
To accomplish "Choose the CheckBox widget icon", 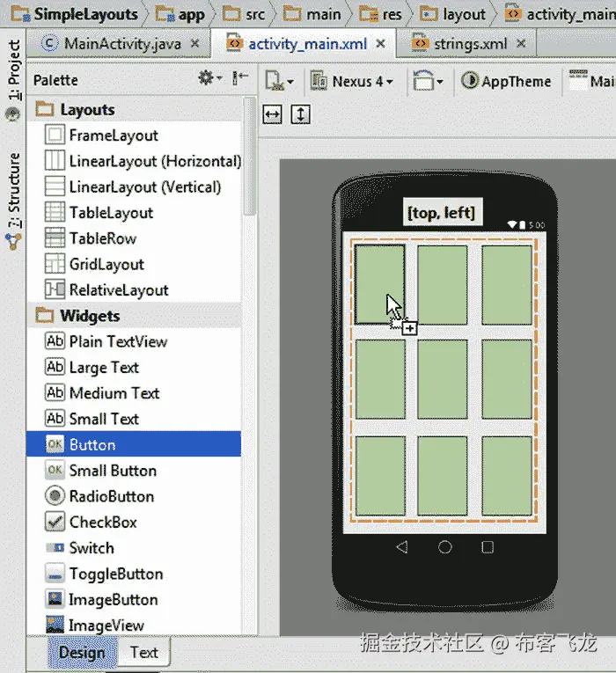I will (55, 522).
